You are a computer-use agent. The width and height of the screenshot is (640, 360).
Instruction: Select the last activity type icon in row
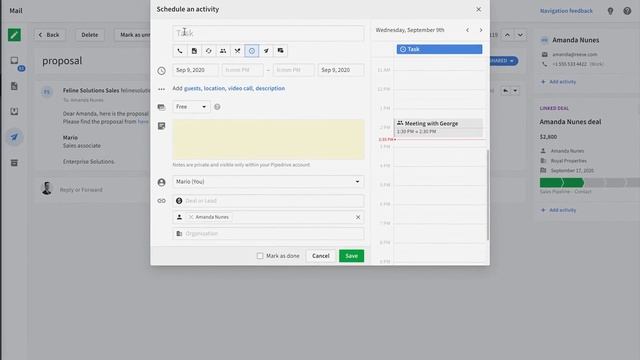(x=280, y=51)
